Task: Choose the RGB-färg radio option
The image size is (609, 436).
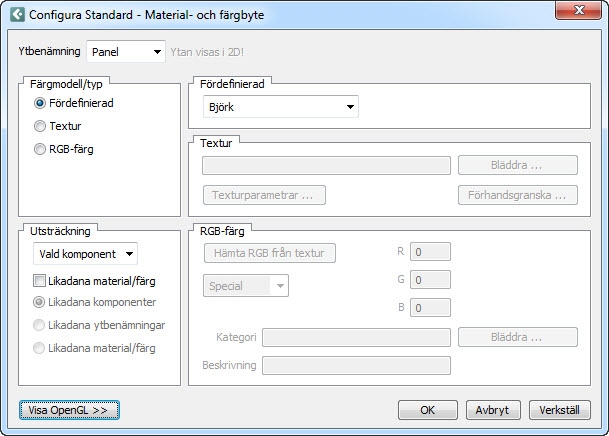Action: coord(40,150)
